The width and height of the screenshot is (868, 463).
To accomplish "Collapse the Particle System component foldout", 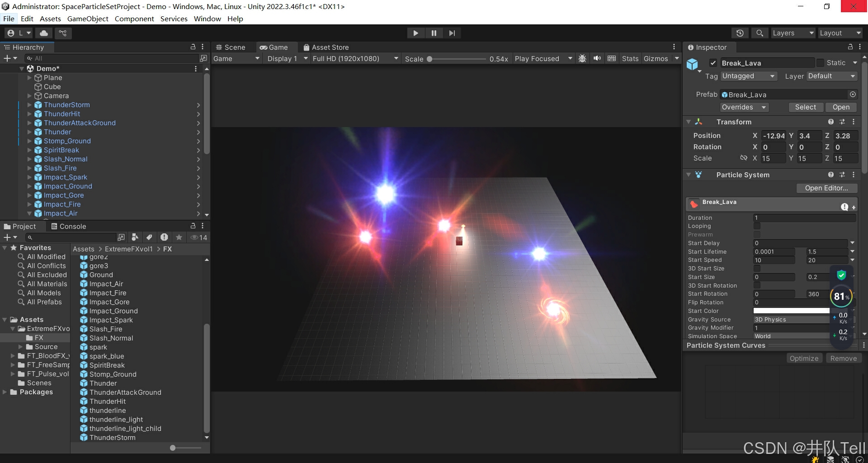I will click(689, 175).
